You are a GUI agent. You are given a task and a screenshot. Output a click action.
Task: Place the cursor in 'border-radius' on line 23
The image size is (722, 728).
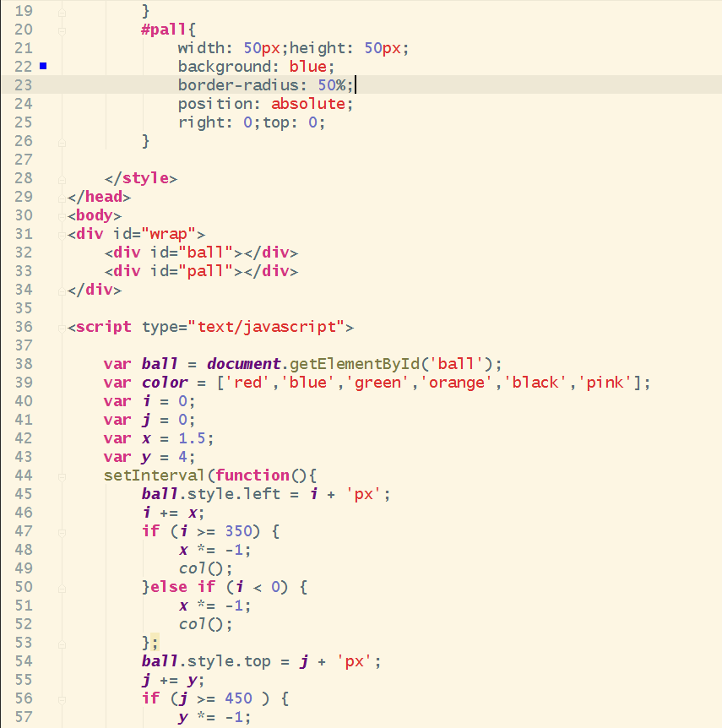pyautogui.click(x=238, y=85)
